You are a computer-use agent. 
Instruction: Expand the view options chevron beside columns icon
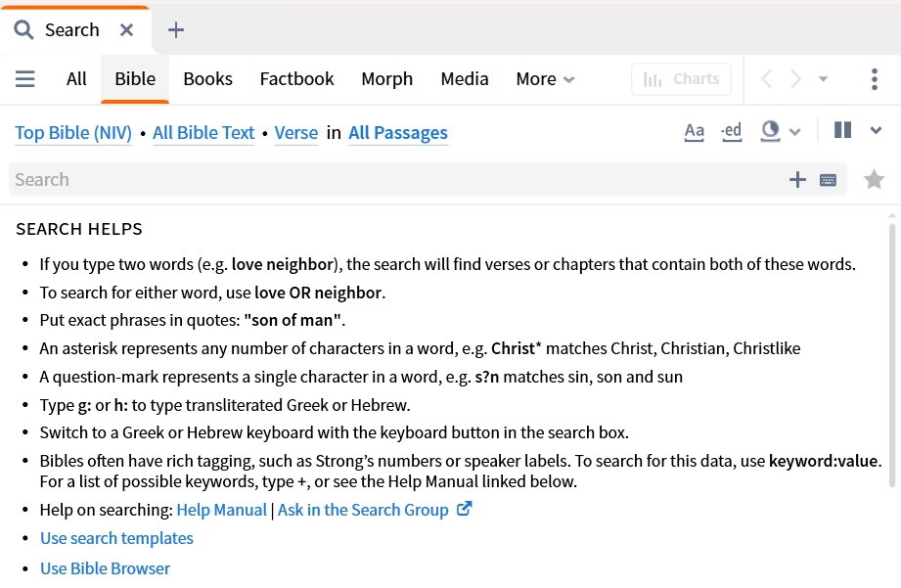[x=876, y=130]
